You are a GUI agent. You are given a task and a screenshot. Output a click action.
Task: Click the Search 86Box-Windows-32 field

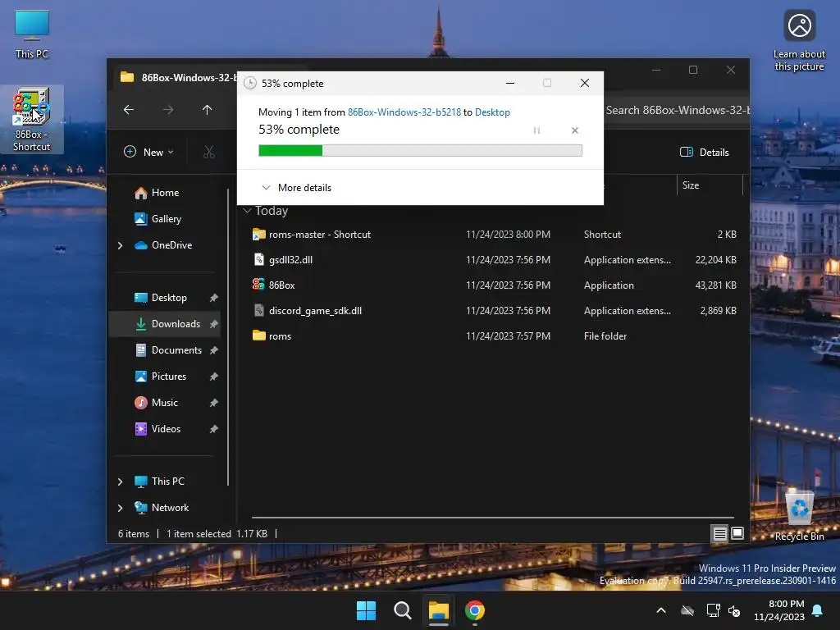676,111
